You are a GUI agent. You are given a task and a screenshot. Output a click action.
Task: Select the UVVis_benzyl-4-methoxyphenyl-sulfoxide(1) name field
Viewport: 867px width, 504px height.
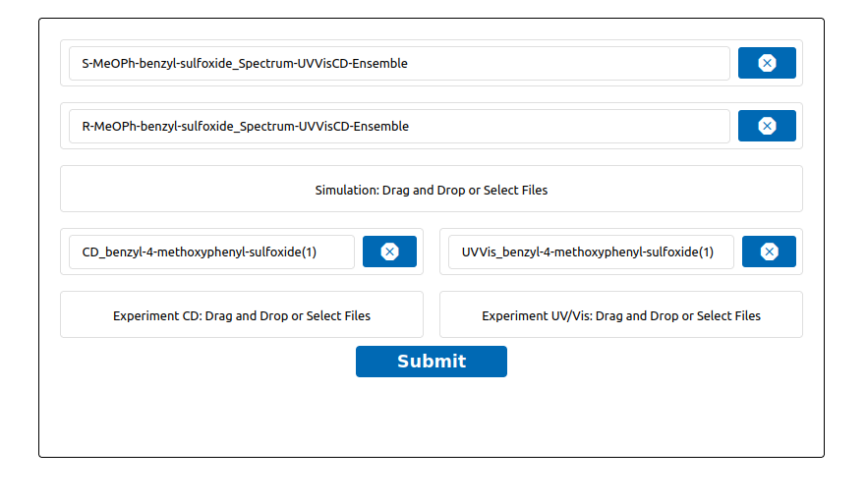pos(591,252)
